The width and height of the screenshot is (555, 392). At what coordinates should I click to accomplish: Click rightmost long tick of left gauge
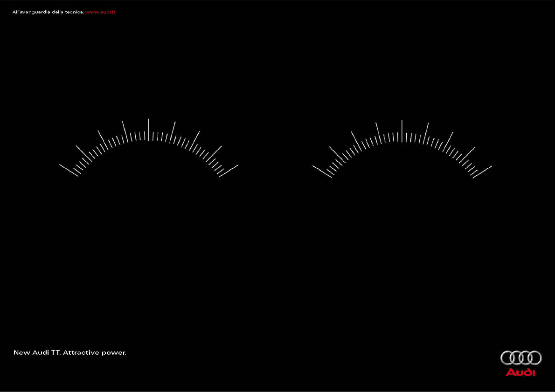[229, 170]
